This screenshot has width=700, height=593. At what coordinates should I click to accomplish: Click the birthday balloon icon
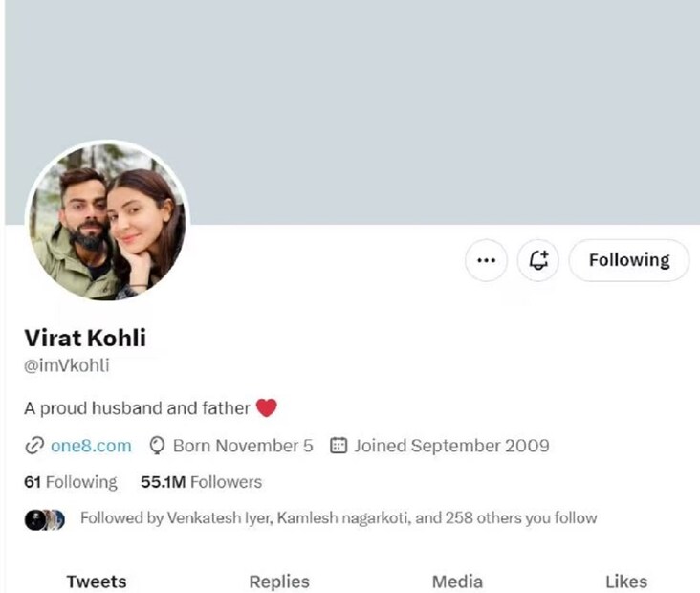158,446
